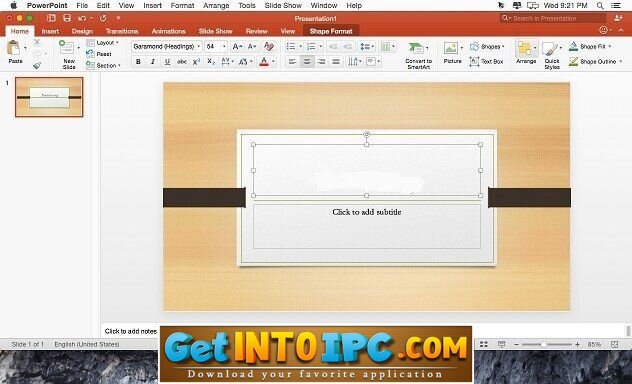Increase font size with the large A icon
Screen dimensions: 632x384
pyautogui.click(x=237, y=47)
